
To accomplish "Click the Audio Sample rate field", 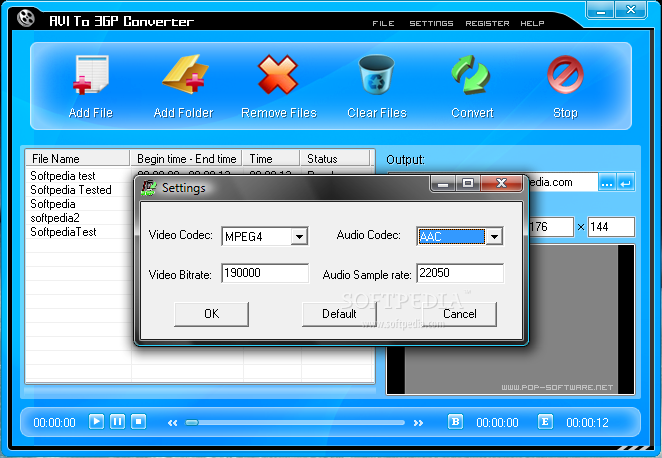I will pyautogui.click(x=460, y=273).
